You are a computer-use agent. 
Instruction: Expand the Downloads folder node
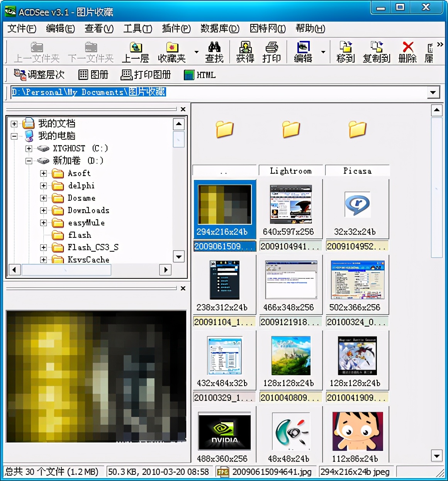44,210
